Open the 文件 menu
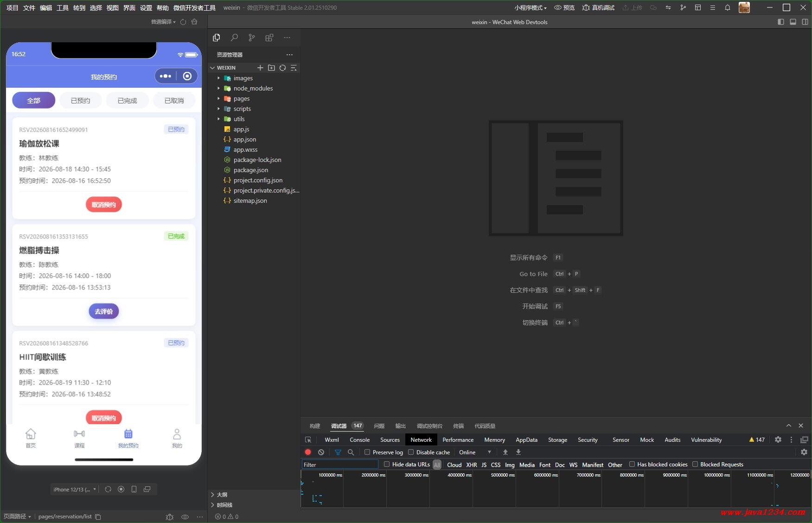The width and height of the screenshot is (812, 523). click(29, 7)
